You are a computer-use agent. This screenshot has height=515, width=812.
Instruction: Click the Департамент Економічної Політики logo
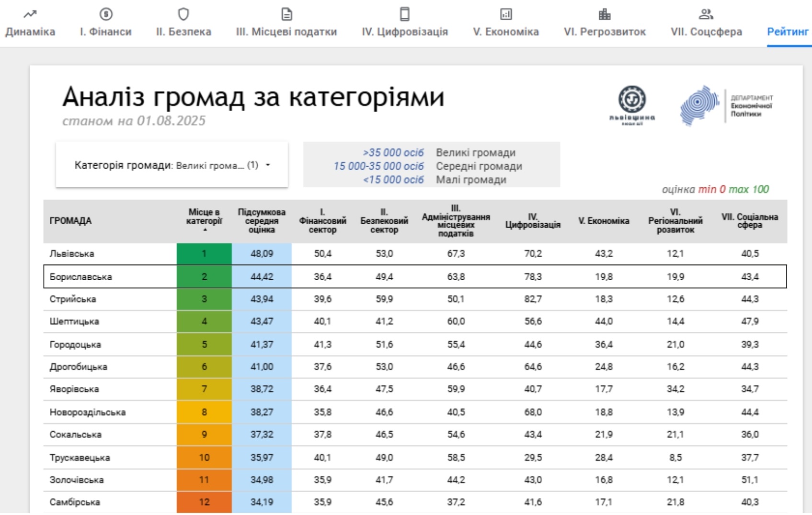click(726, 105)
